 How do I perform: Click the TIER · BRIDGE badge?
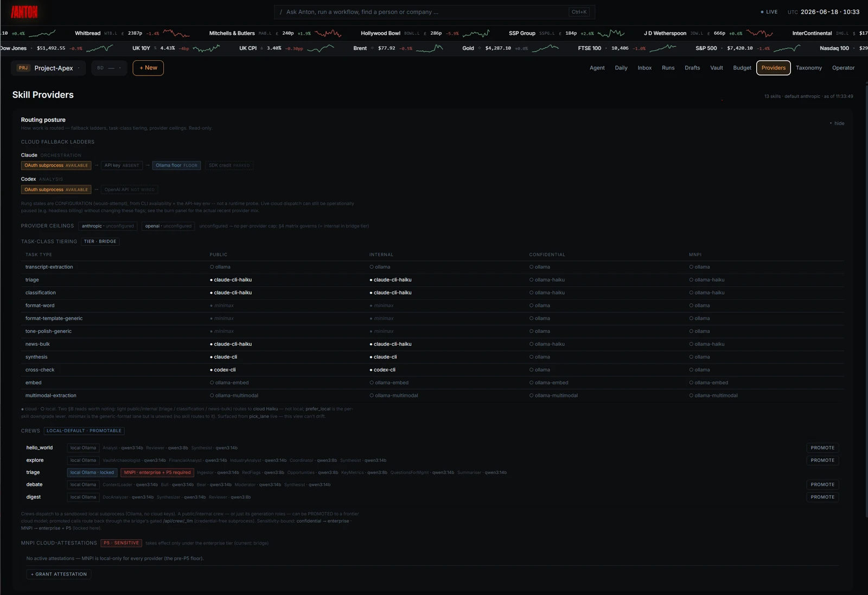click(100, 242)
